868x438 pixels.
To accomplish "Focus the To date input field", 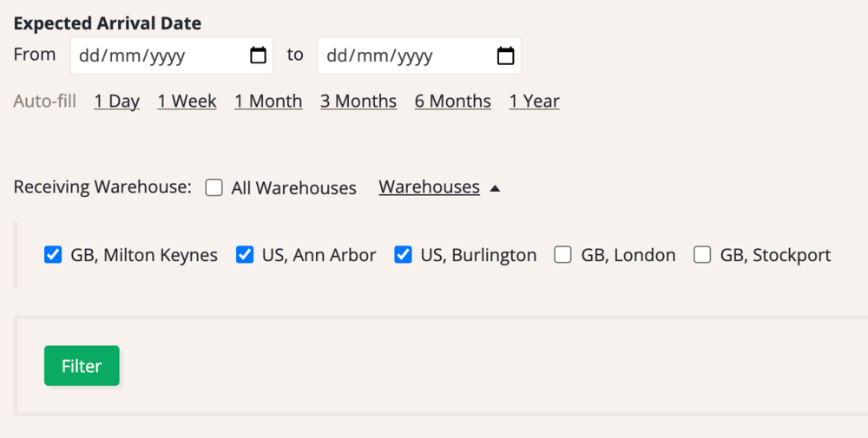I will point(419,56).
